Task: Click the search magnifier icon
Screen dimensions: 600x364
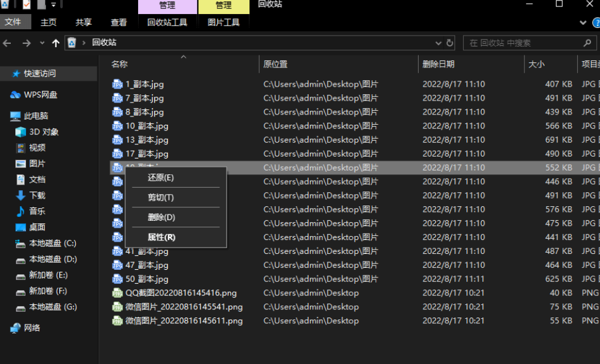Action: click(587, 43)
